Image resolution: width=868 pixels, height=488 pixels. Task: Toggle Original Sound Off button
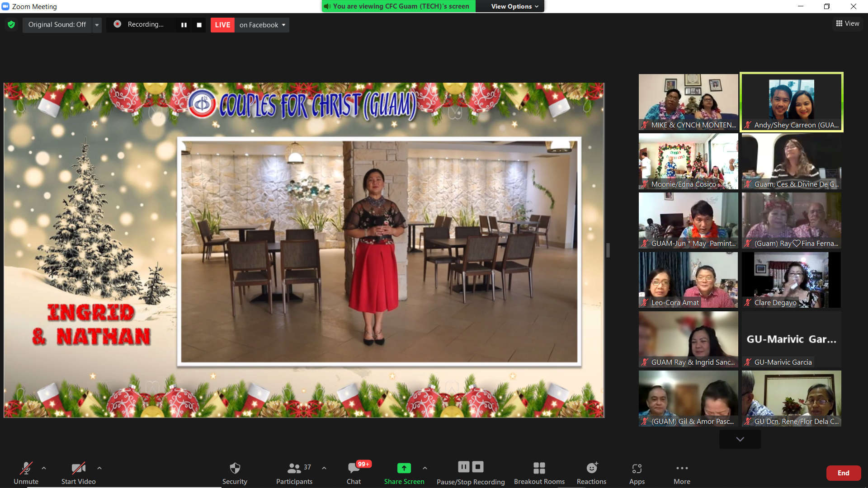tap(57, 24)
